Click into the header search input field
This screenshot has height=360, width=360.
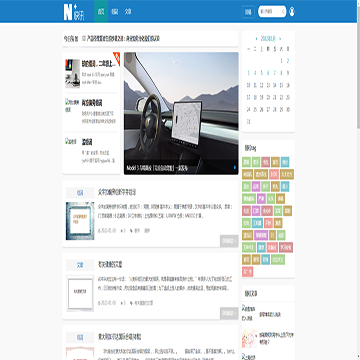(270, 12)
